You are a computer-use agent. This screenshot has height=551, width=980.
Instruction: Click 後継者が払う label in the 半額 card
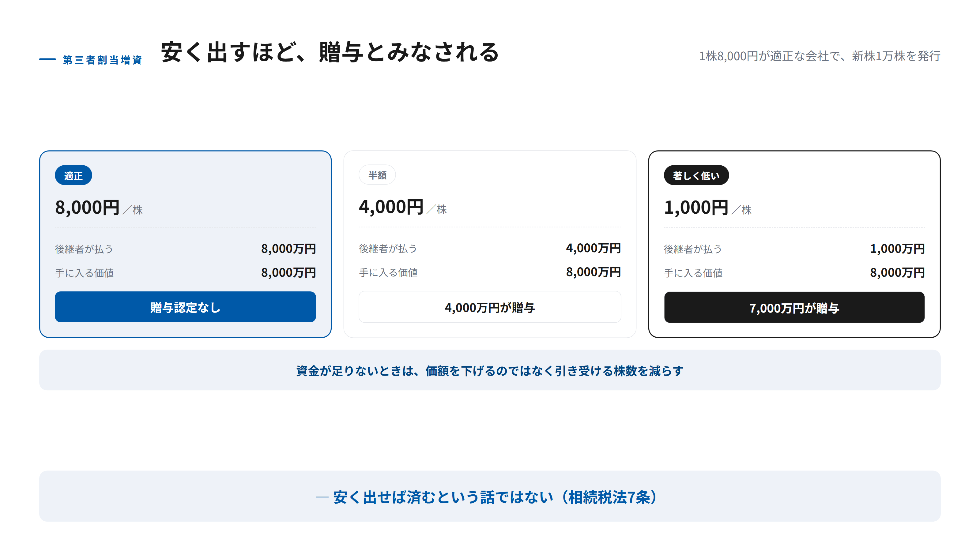[x=388, y=249]
